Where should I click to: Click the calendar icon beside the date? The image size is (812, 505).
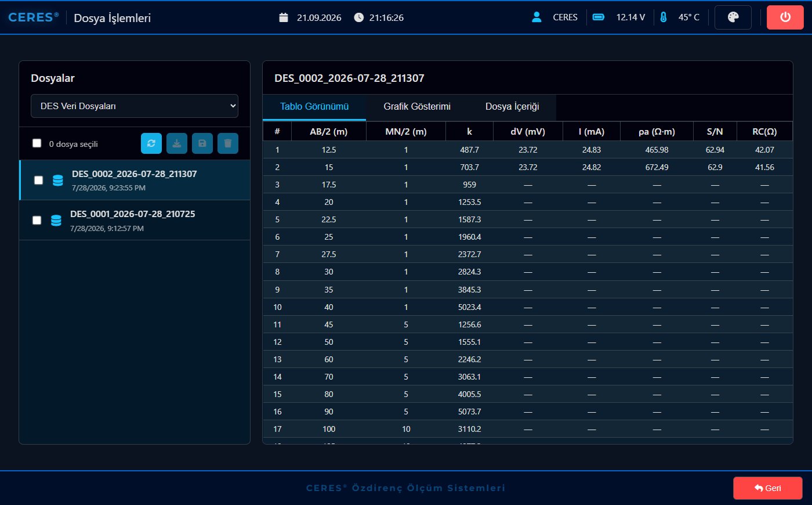(x=284, y=17)
